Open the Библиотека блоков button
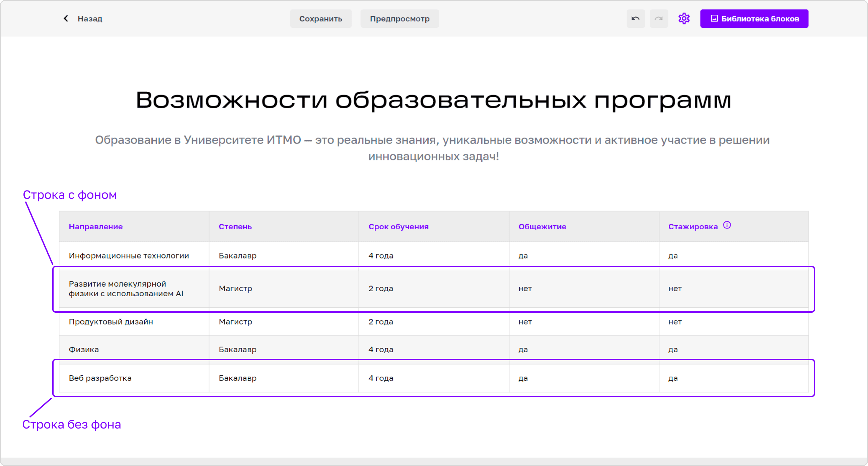Screen dimensions: 868x466 pos(754,18)
